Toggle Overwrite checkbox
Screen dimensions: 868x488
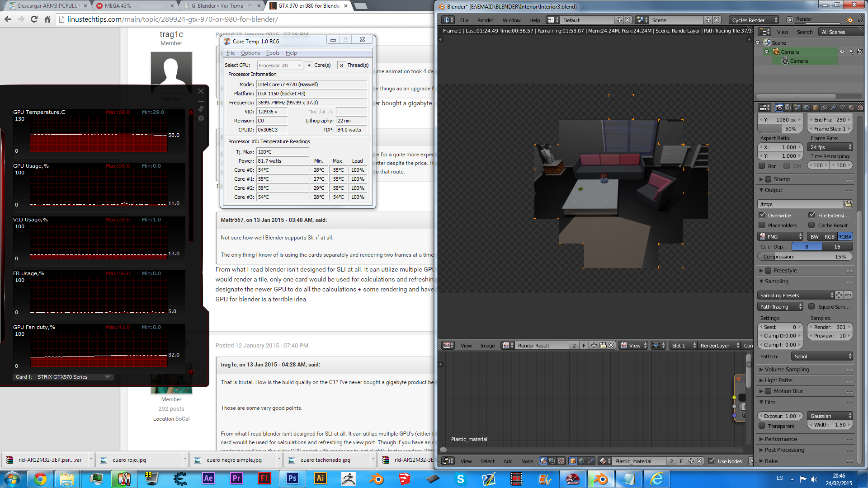pyautogui.click(x=762, y=215)
